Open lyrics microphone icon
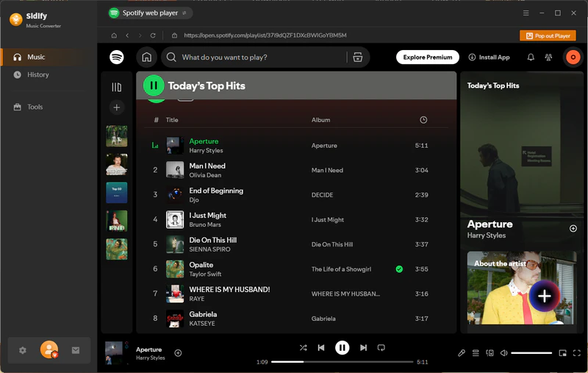This screenshot has width=588, height=373. 462,352
